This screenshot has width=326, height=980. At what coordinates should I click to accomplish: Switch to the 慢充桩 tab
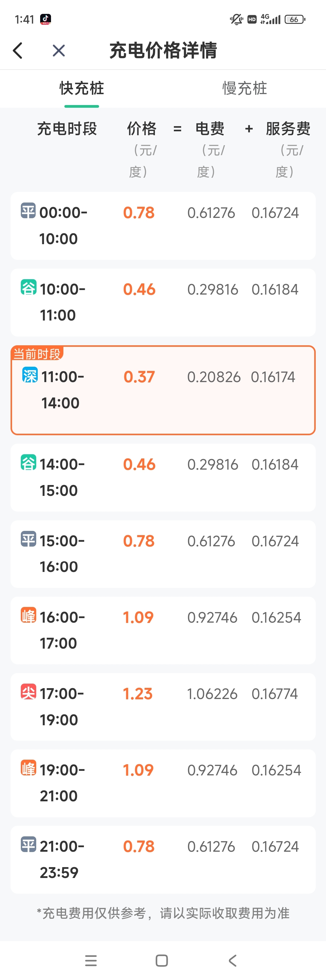[x=245, y=88]
